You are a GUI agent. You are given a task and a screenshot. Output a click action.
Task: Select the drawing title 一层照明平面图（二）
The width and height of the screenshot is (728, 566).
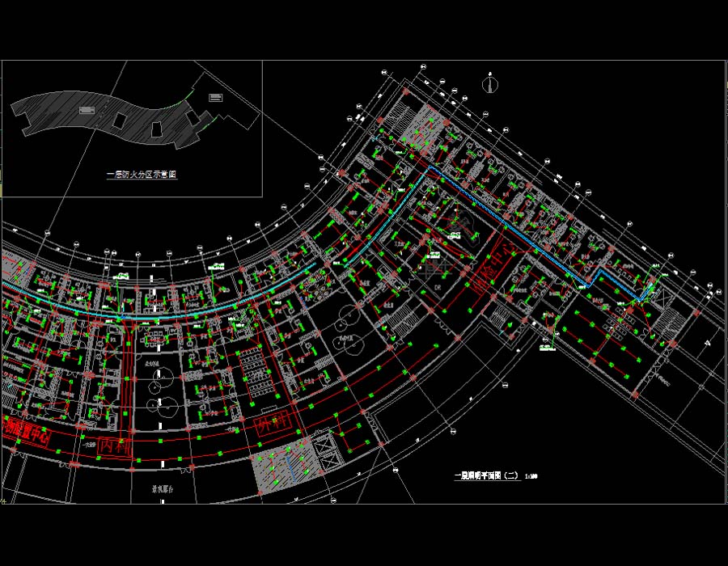click(x=487, y=475)
